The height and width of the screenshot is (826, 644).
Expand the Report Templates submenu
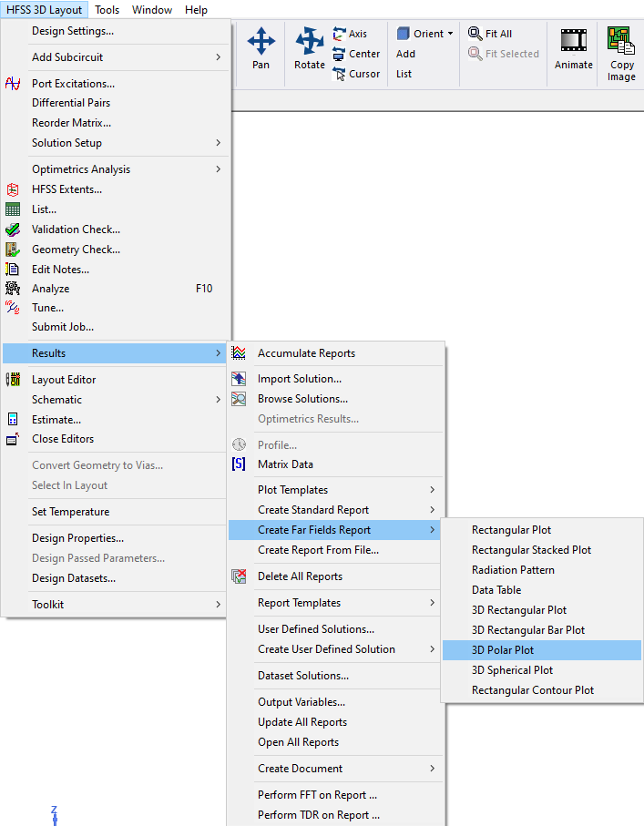click(x=432, y=603)
